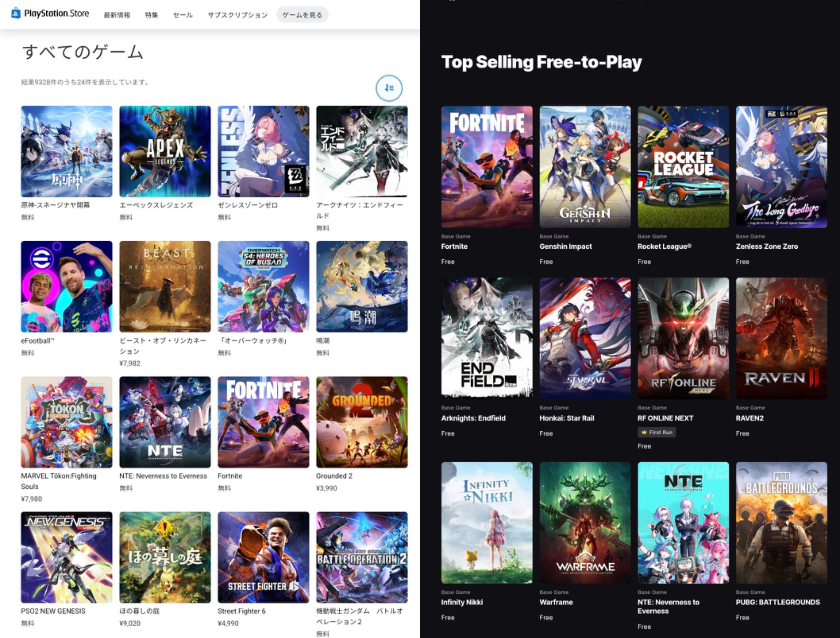Open the 特集 menu item
Viewport: 840px width, 638px height.
point(151,15)
